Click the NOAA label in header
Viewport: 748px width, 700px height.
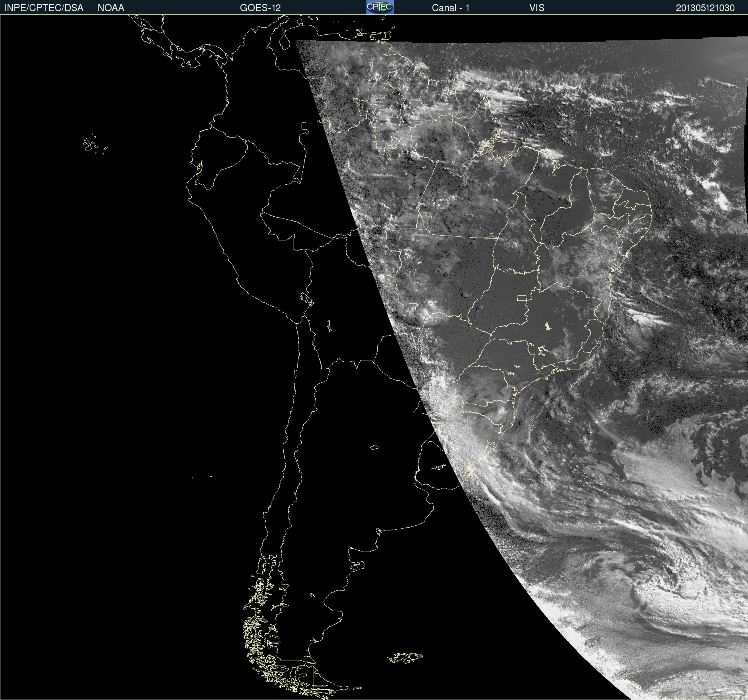pos(111,8)
